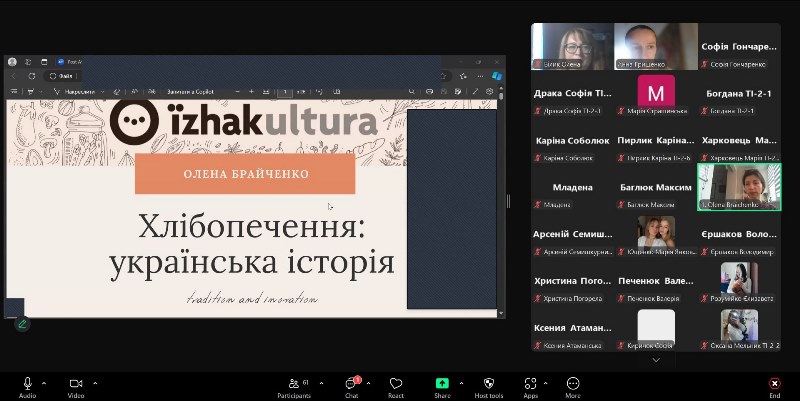Open the shared browser's favorites icon

coord(463,76)
